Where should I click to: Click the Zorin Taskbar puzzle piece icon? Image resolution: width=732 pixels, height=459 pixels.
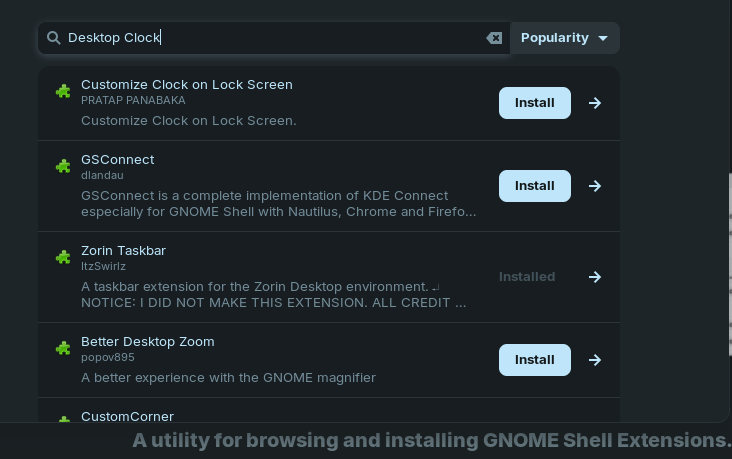coord(63,257)
